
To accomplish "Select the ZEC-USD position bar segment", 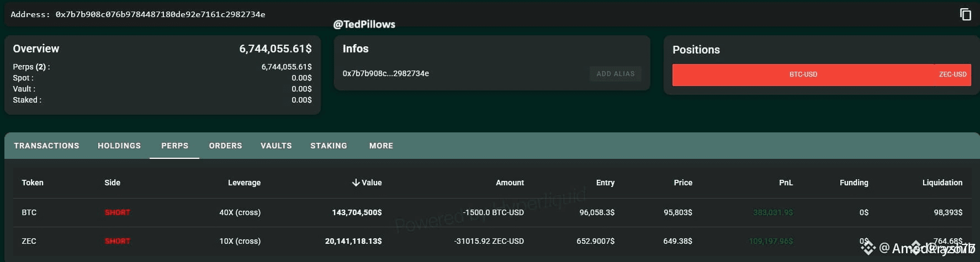I will [953, 74].
